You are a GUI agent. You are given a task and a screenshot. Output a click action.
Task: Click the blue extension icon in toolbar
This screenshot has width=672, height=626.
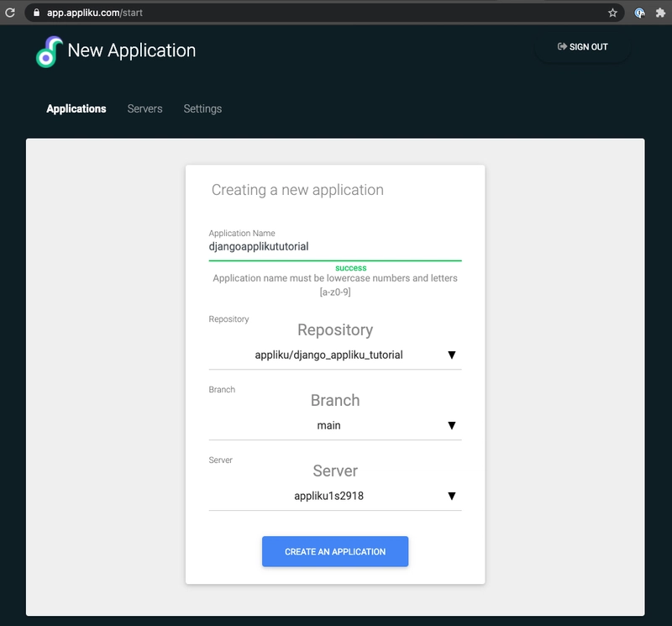coord(639,13)
